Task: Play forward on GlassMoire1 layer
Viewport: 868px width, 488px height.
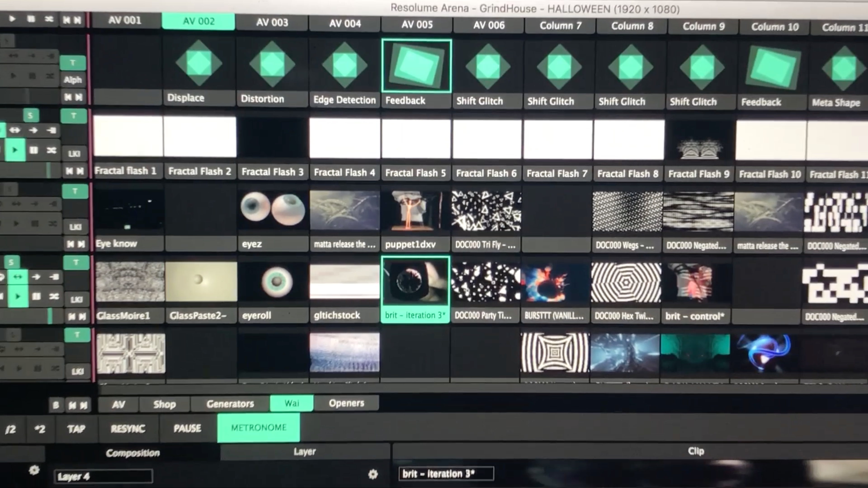Action: (x=18, y=296)
